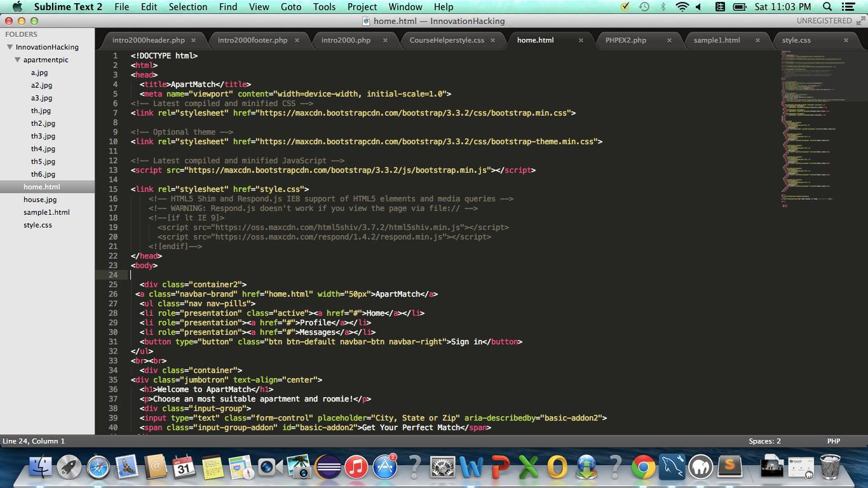Open Google Chrome from the Dock

tap(643, 468)
